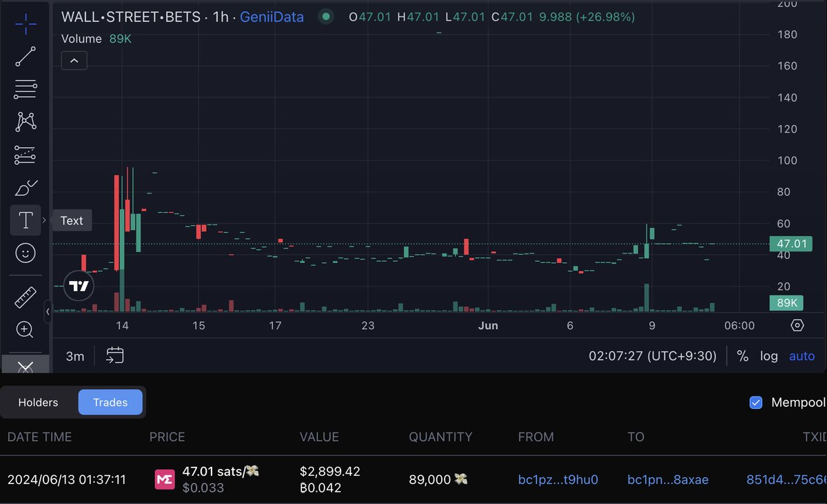Click the +26.98% change value

click(x=606, y=17)
